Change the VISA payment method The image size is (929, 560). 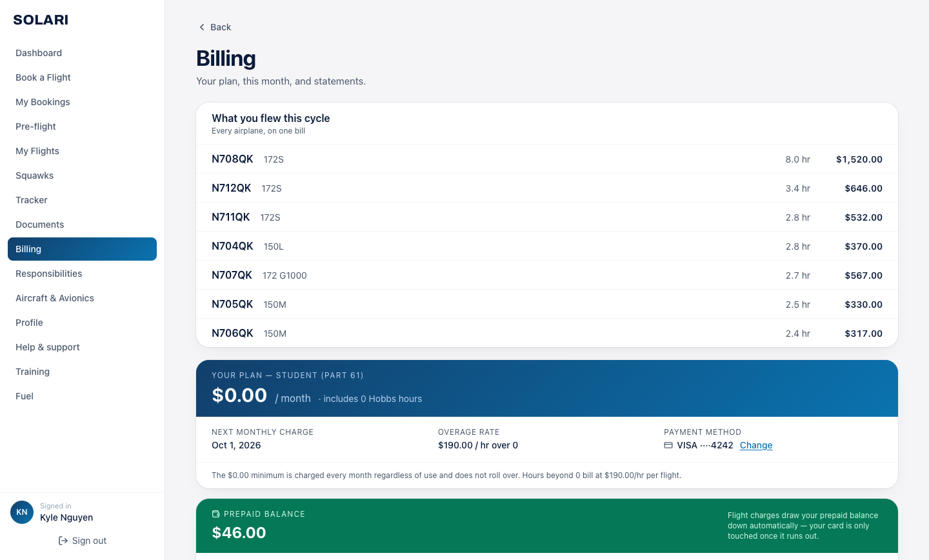756,445
